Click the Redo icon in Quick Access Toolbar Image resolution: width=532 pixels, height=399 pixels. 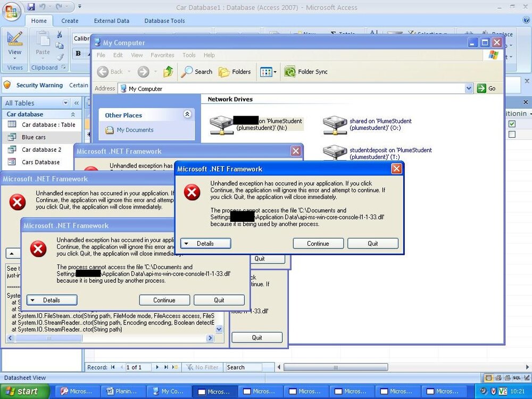(x=59, y=6)
